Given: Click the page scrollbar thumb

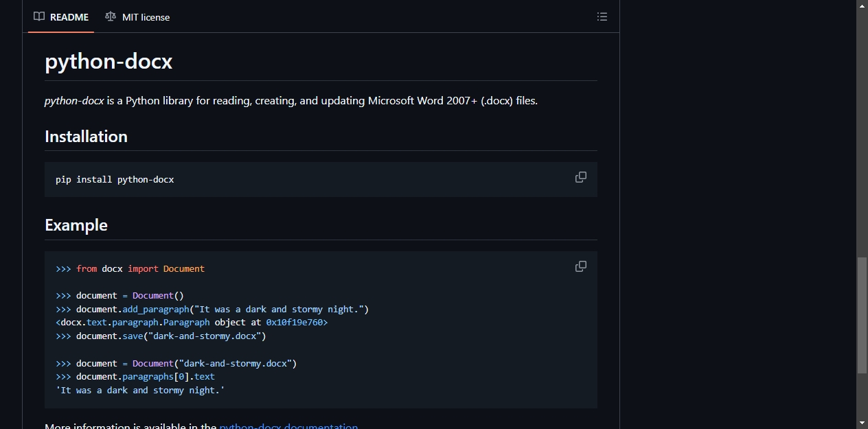Looking at the screenshot, I should click(x=863, y=315).
